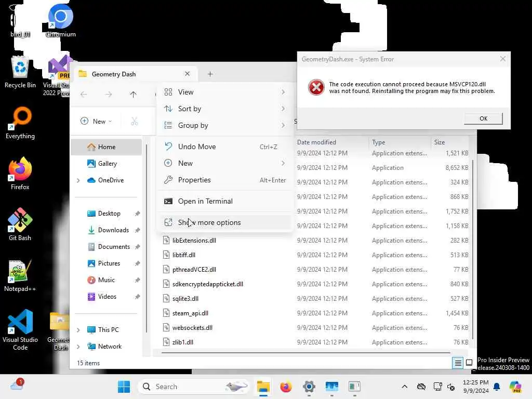Viewport: 532px width, 399px height.
Task: Choose Show more options
Action: (x=224, y=222)
